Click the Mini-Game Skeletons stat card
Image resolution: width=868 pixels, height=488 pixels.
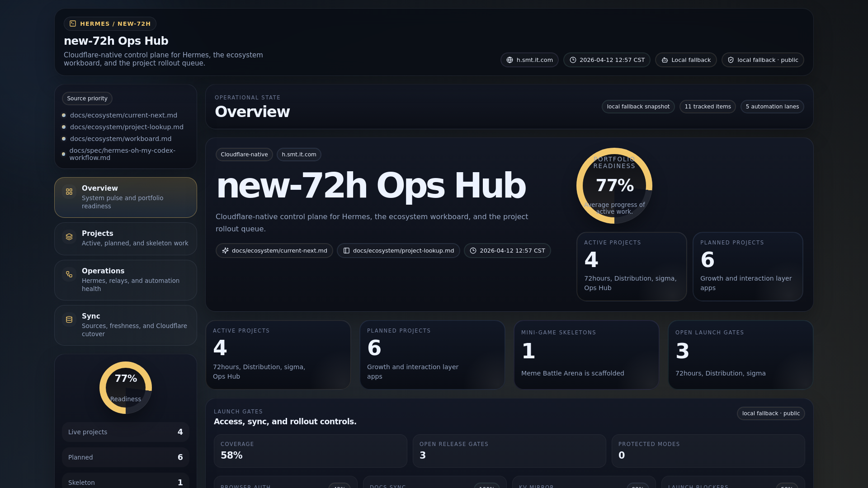[x=586, y=355]
